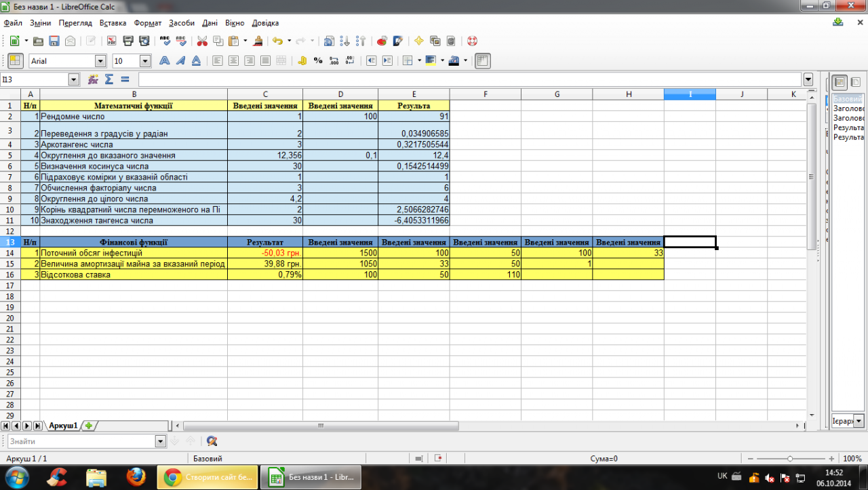Click the Save document icon

(x=54, y=41)
